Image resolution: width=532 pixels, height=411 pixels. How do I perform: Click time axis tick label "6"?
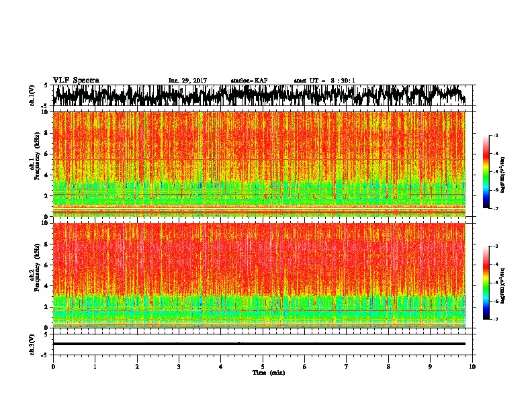305,367
